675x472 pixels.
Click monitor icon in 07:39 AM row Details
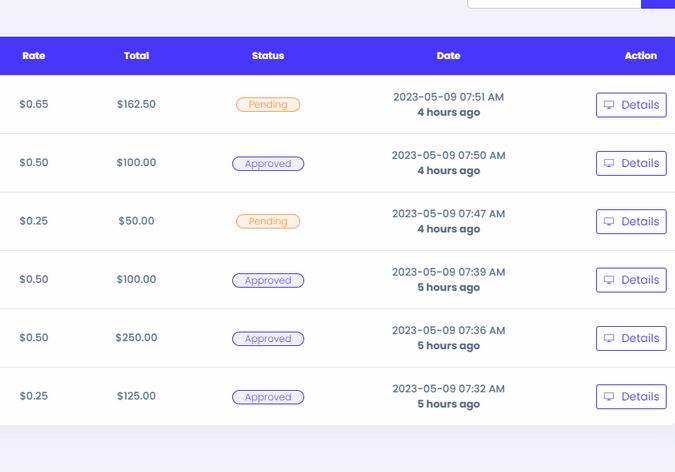click(x=609, y=280)
